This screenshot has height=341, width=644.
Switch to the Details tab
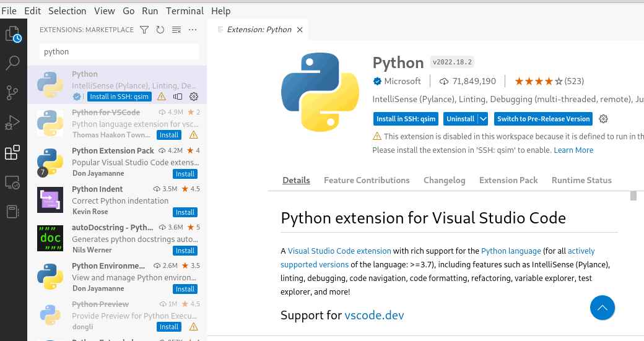pos(296,180)
